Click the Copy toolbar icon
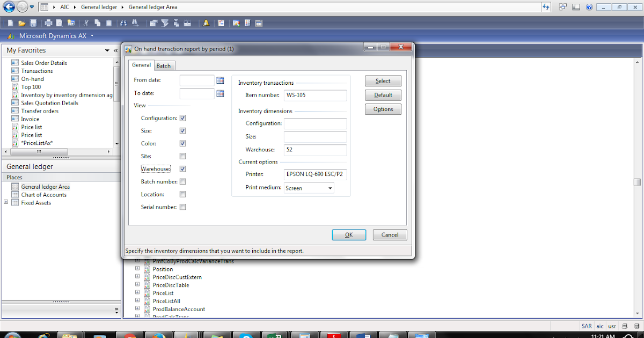The height and width of the screenshot is (338, 644). (x=97, y=23)
